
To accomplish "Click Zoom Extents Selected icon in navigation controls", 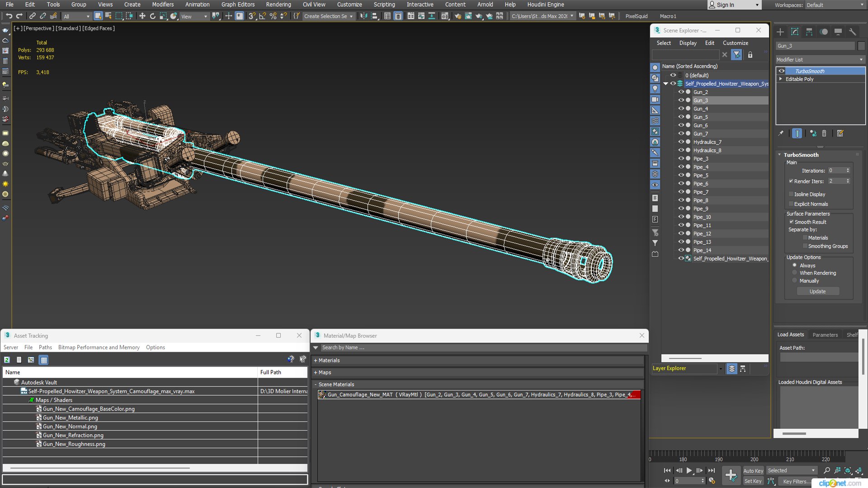I will 848,470.
